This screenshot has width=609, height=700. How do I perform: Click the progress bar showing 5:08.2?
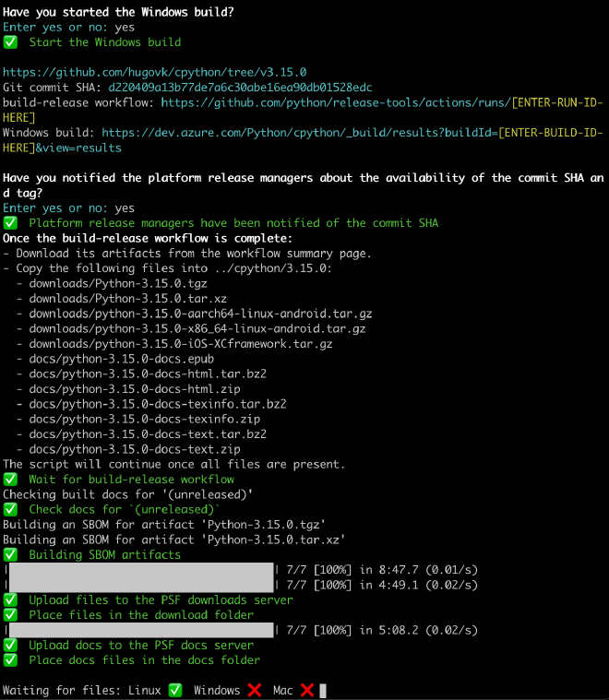[x=141, y=630]
